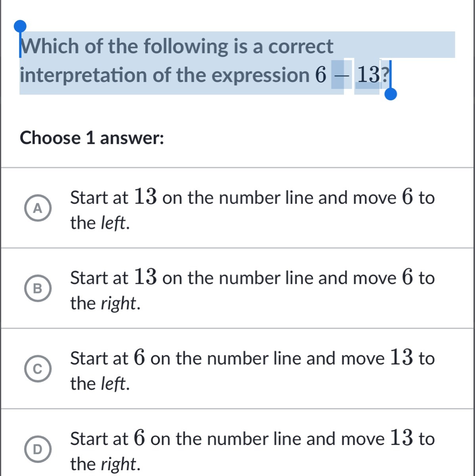475x476 pixels.
Task: Choose answer "Start at 13" in option A
Action: tap(114, 197)
